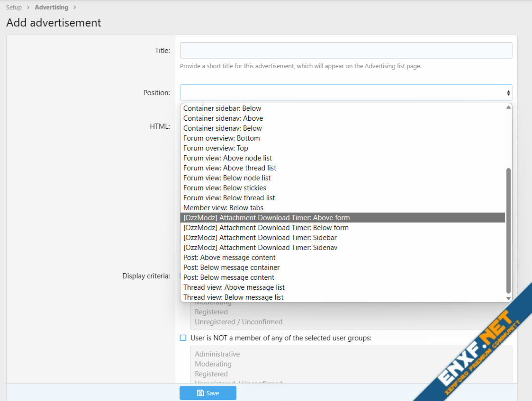The width and height of the screenshot is (532, 401).
Task: Pick 'Member view: Below tabs' option
Action: pyautogui.click(x=223, y=208)
